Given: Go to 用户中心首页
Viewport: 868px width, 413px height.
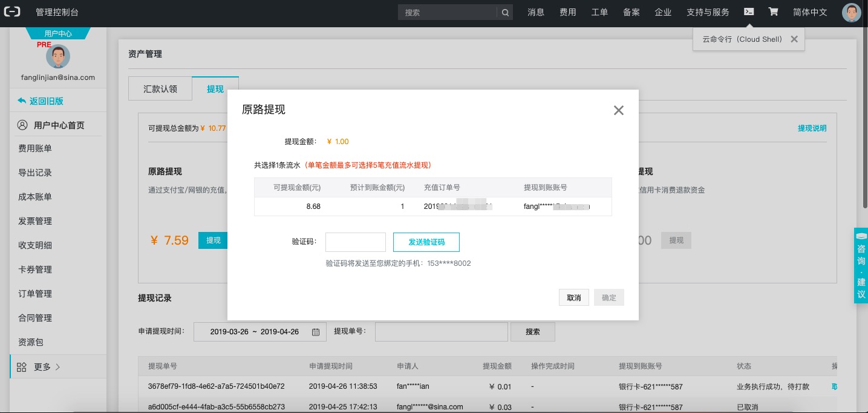Looking at the screenshot, I should pyautogui.click(x=59, y=125).
